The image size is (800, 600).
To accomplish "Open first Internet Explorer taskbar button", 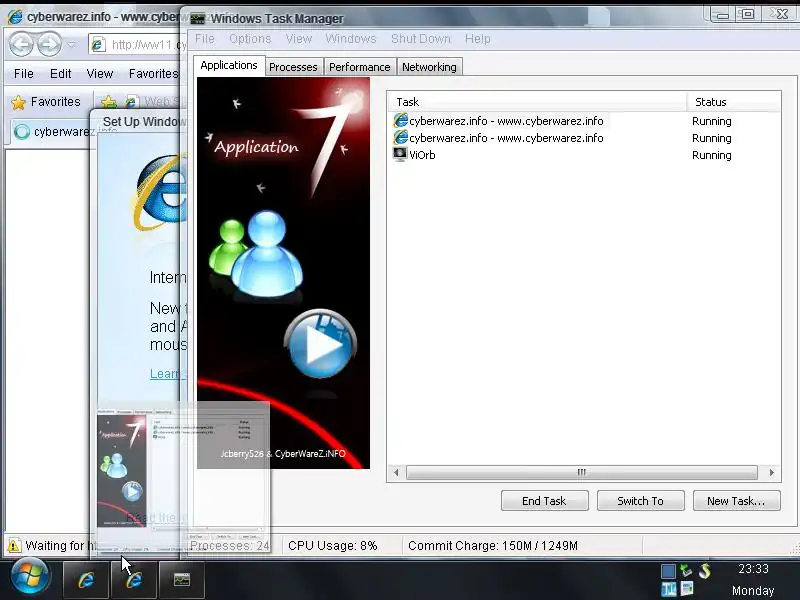I will click(x=86, y=580).
